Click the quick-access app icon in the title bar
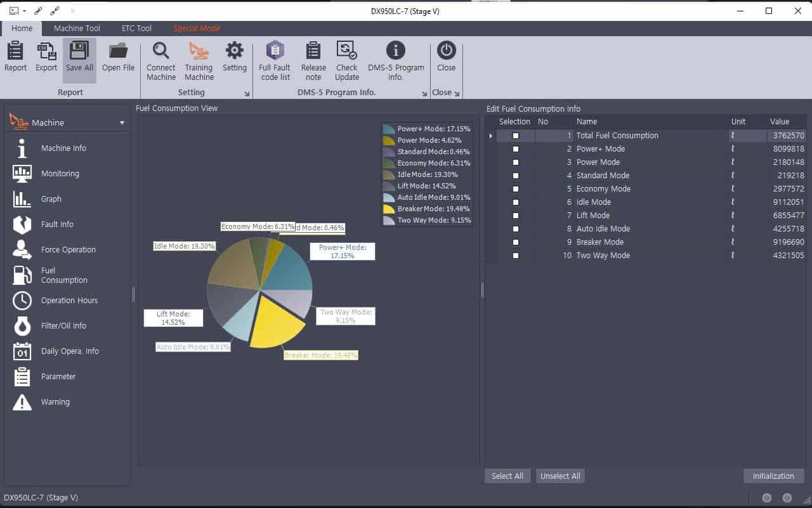The height and width of the screenshot is (508, 812). click(x=14, y=11)
